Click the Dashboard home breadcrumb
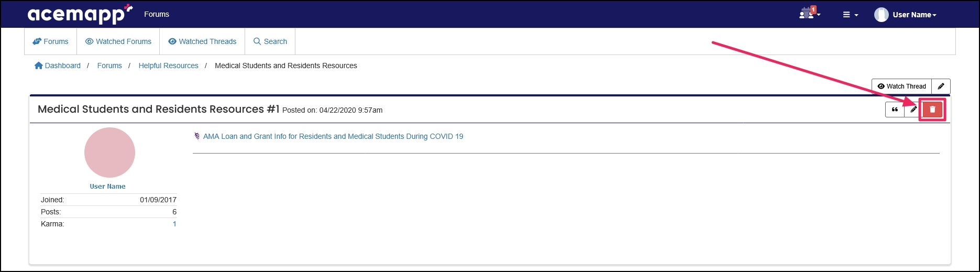The height and width of the screenshot is (272, 980). tap(58, 66)
